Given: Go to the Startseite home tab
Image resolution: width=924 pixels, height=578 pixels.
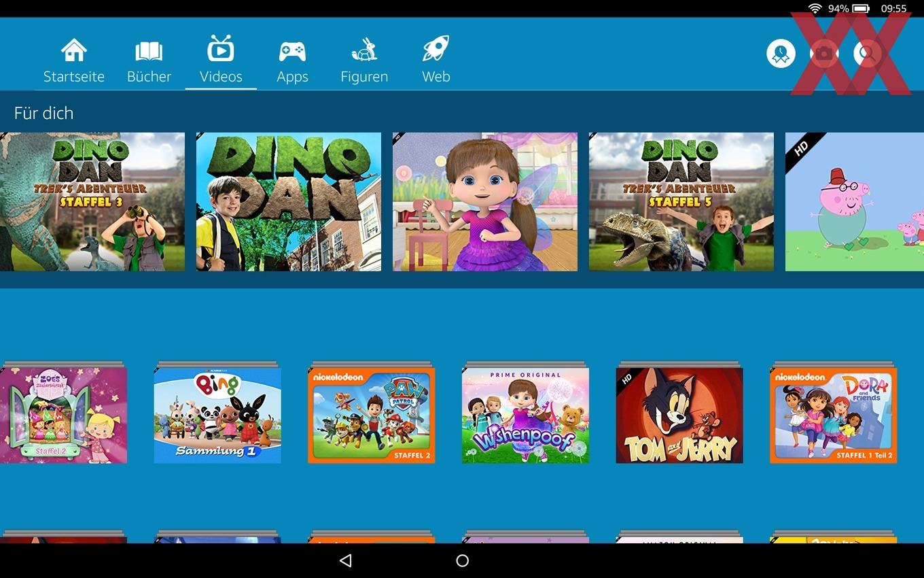Looking at the screenshot, I should [x=74, y=61].
